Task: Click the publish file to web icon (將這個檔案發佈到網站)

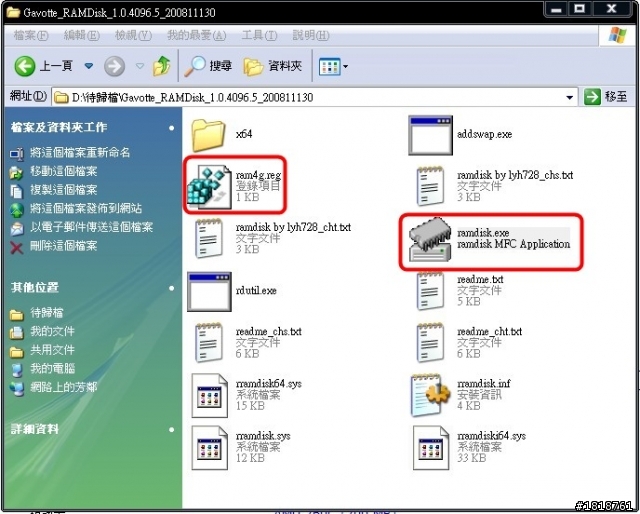Action: coord(16,209)
